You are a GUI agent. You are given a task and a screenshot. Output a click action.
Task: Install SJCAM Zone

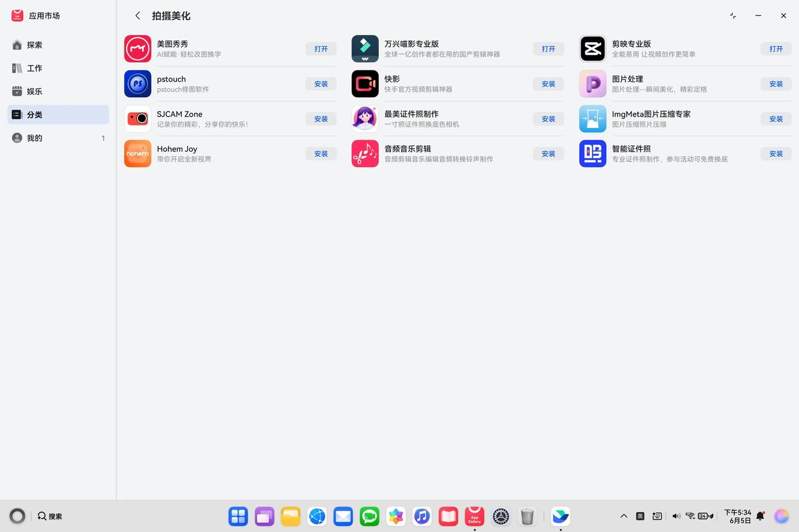(x=321, y=118)
